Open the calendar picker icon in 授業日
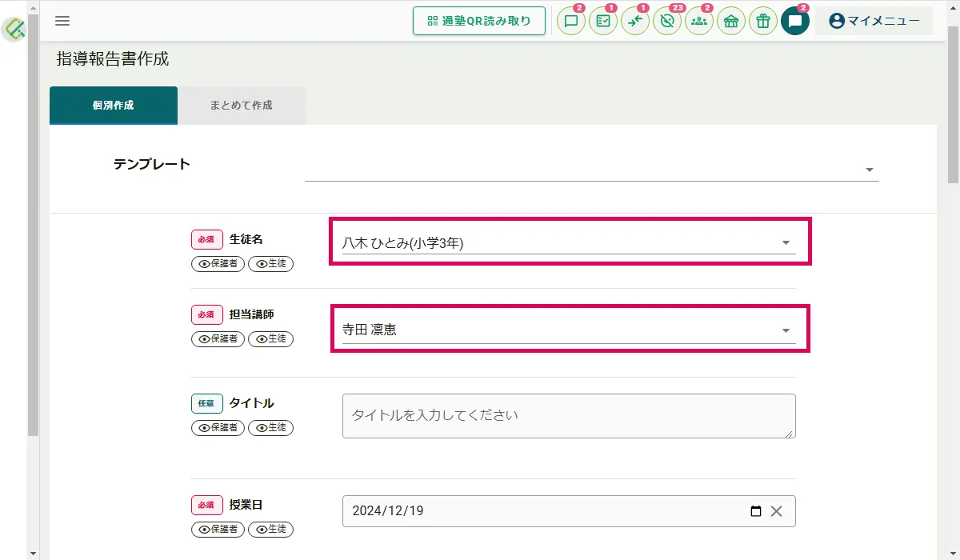 [x=756, y=511]
